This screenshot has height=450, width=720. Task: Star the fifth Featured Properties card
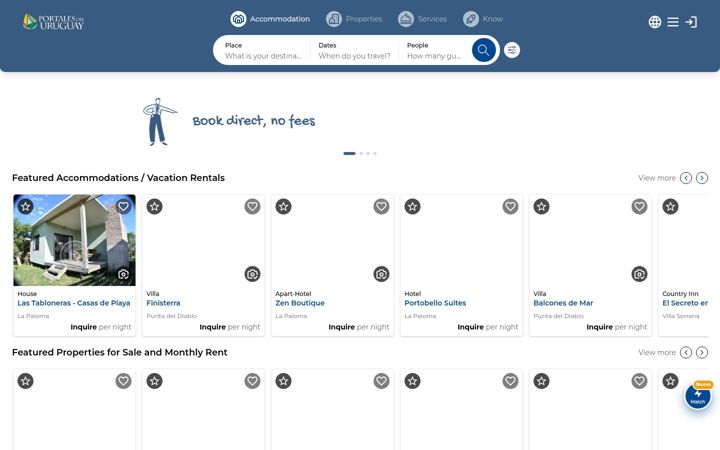click(542, 381)
